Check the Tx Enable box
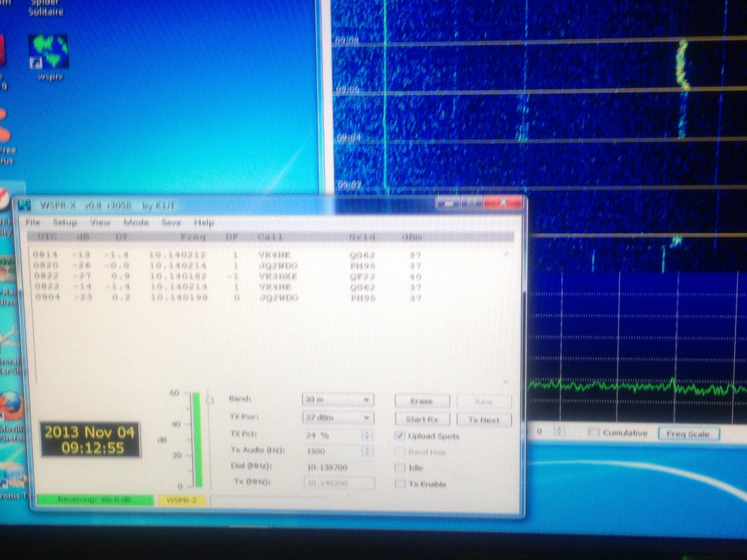The width and height of the screenshot is (747, 560). point(400,483)
